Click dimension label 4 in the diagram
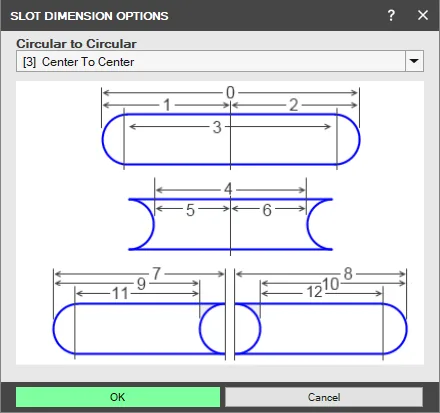Viewport: 440px width, 413px height. pos(228,189)
